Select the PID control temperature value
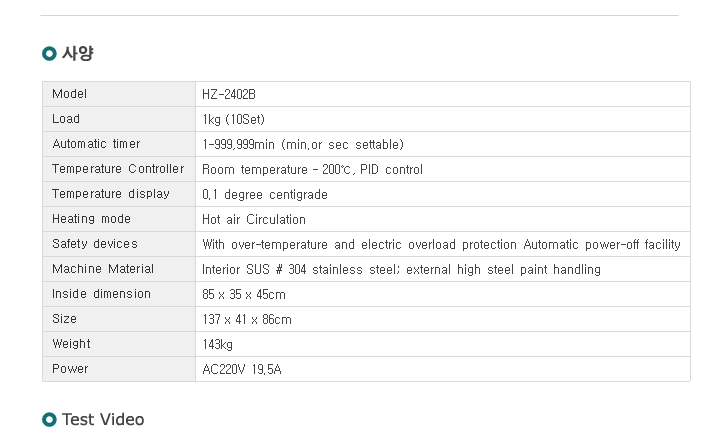This screenshot has height=441, width=721. click(312, 170)
